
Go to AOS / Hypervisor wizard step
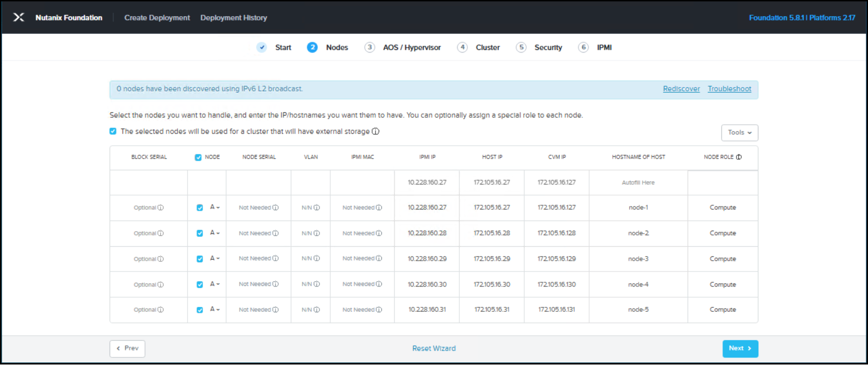point(402,47)
